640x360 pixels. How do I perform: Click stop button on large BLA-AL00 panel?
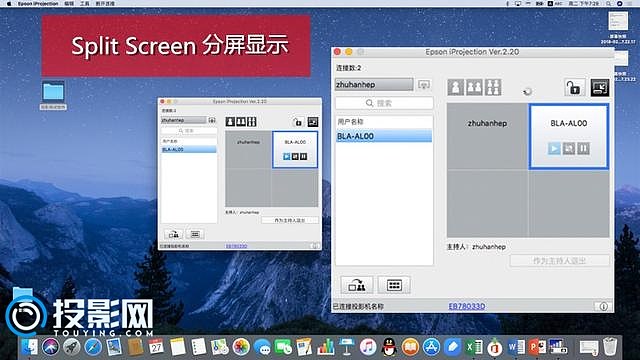(569, 148)
